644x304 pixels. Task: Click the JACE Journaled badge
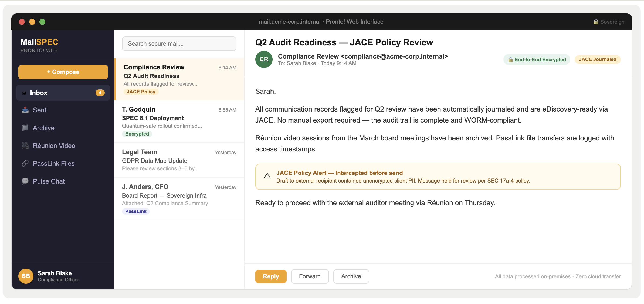tap(598, 59)
